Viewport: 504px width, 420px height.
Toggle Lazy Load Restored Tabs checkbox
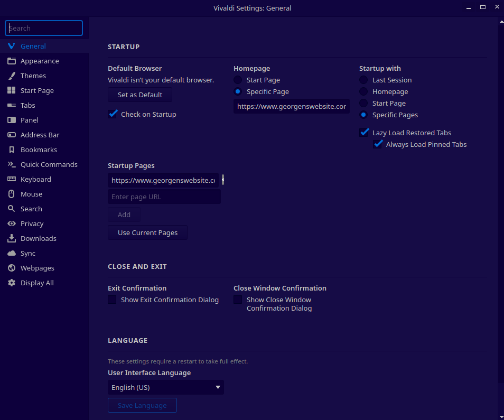(364, 133)
